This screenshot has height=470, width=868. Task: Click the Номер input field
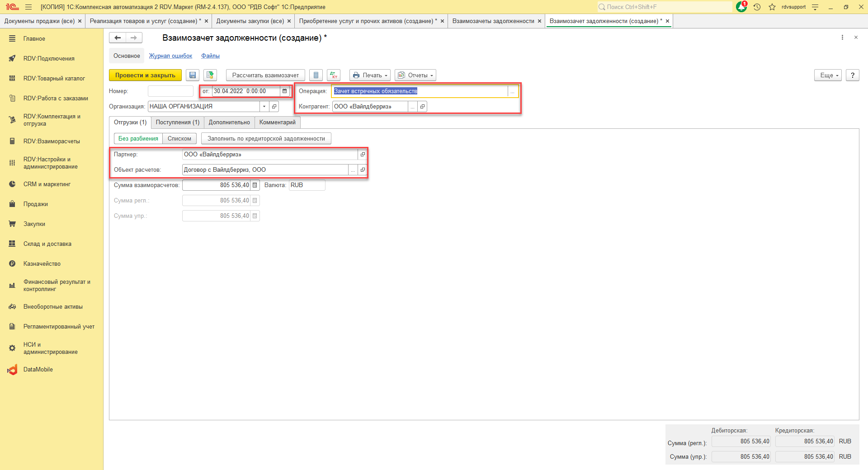point(170,91)
